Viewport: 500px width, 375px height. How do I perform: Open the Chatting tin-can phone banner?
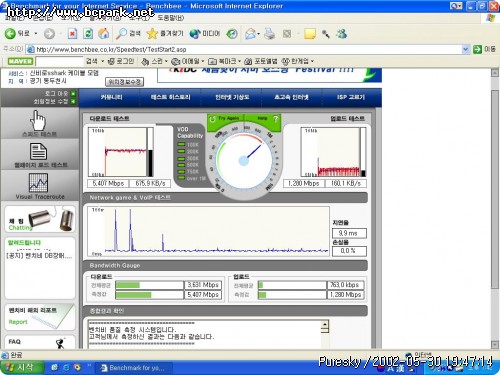[40, 219]
